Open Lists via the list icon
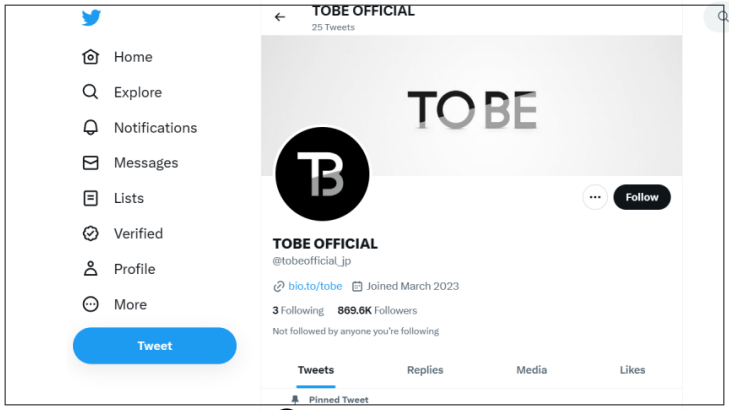 click(x=91, y=198)
